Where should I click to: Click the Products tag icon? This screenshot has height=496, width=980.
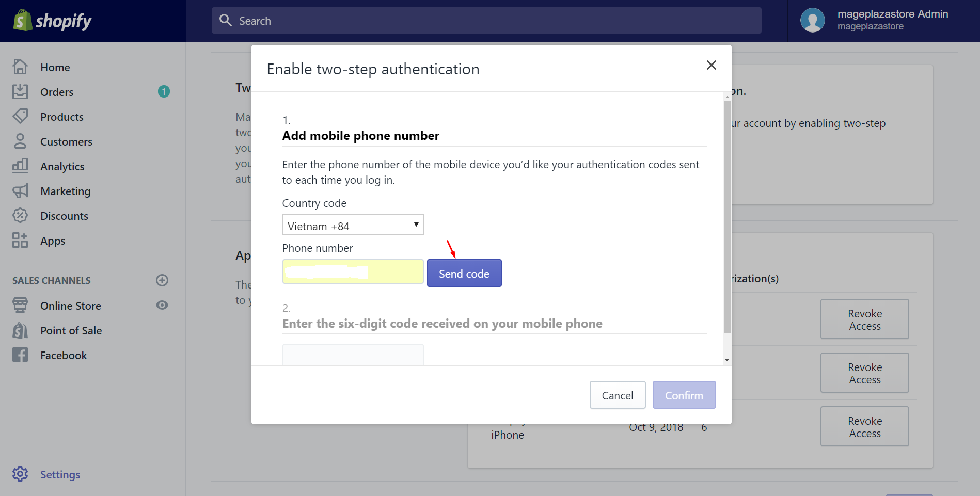20,116
